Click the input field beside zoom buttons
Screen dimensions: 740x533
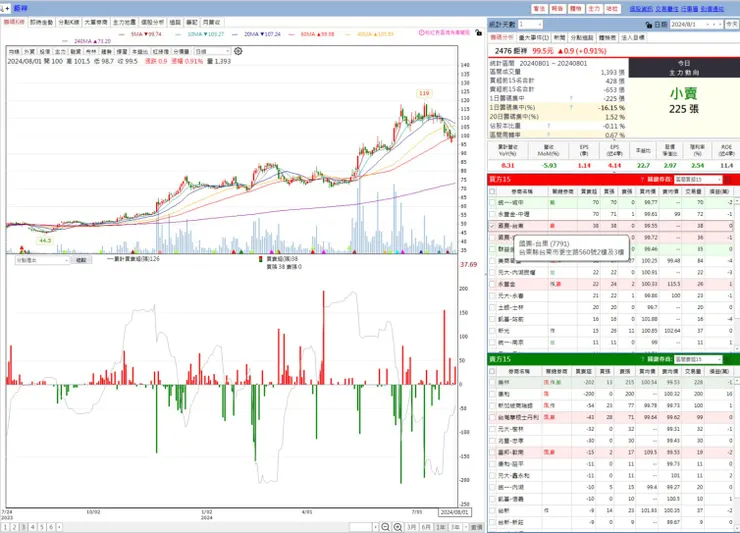tap(361, 527)
